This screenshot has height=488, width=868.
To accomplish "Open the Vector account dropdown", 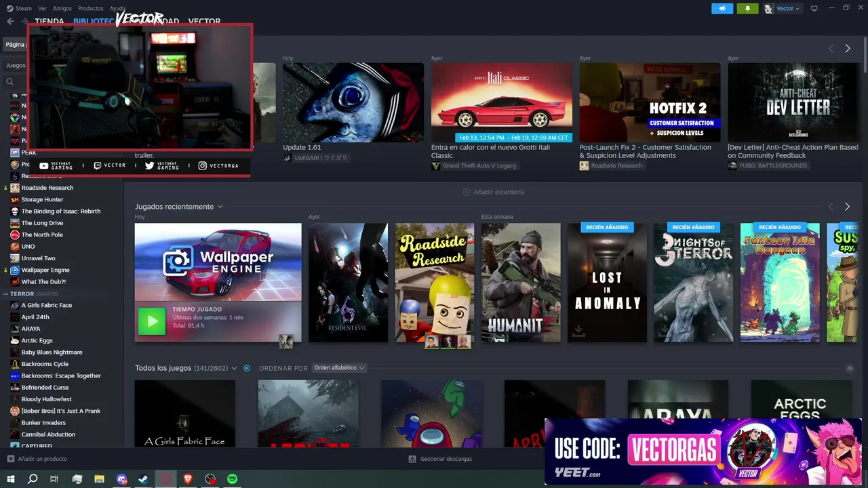I will coord(783,9).
